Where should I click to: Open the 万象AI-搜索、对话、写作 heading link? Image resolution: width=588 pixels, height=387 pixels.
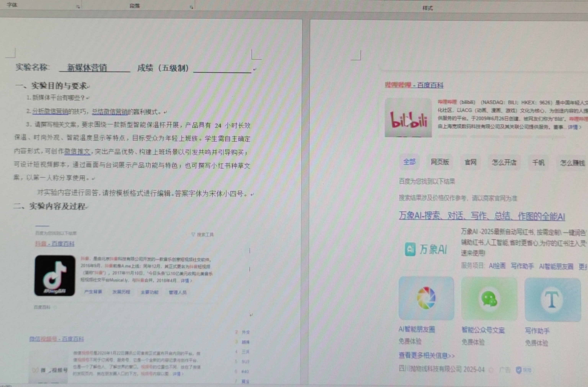(x=482, y=216)
